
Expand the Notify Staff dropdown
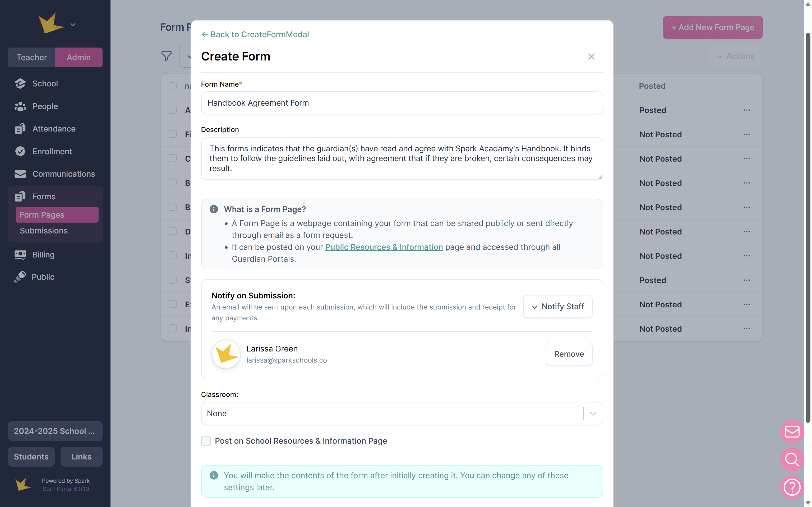tap(558, 307)
